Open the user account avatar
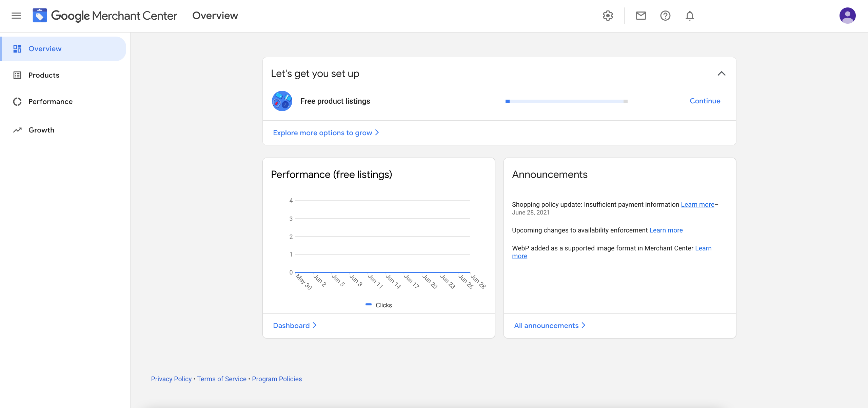This screenshot has height=408, width=868. pos(847,16)
